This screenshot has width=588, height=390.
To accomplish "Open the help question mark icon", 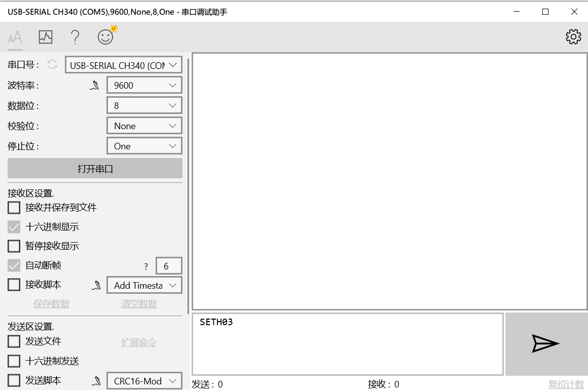I will point(75,37).
